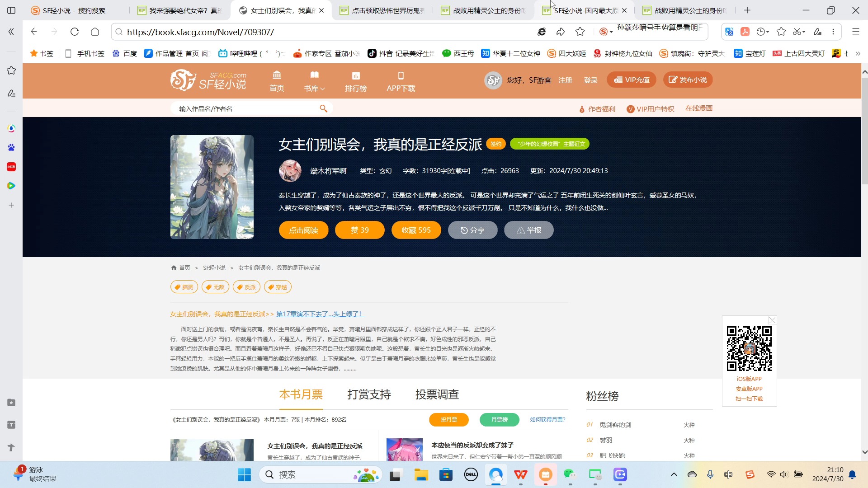Click the 排行榜 ranking icon in navigation
The width and height of the screenshot is (868, 488).
pos(356,75)
